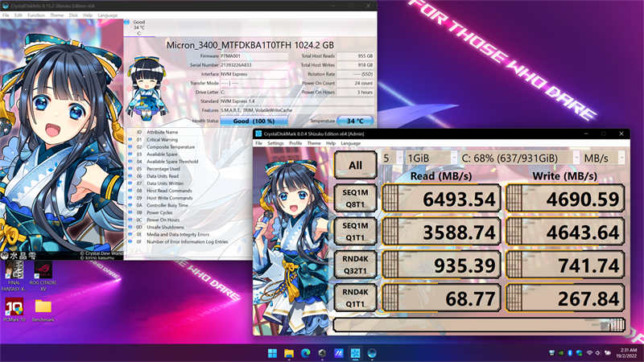Run the RND4K Q1T1 test
This screenshot has width=644, height=362.
tap(355, 298)
